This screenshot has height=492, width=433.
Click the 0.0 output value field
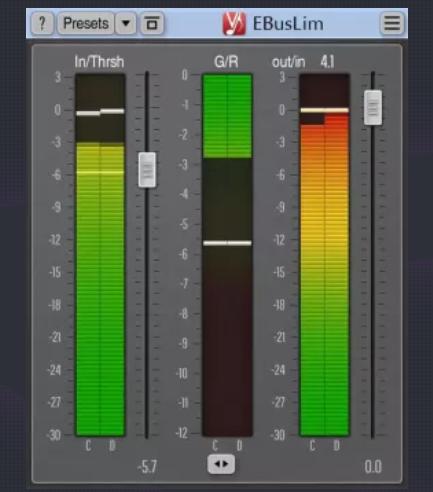(373, 467)
